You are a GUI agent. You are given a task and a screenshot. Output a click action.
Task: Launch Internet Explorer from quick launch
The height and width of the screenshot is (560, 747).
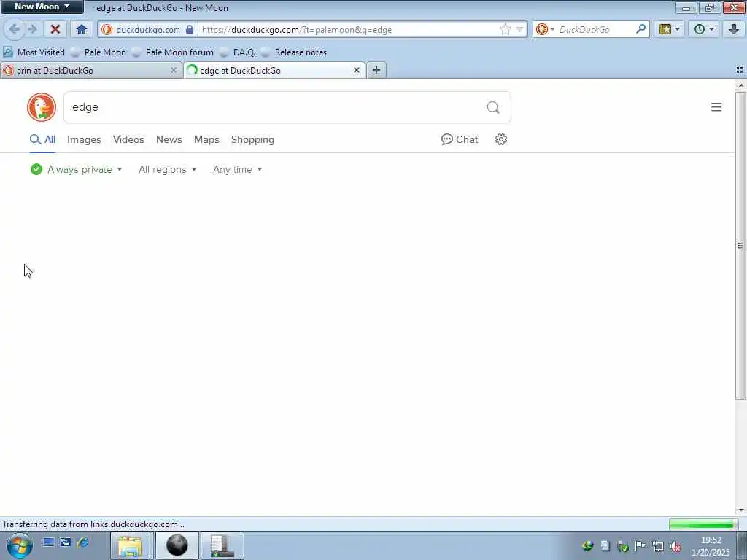coord(83,542)
